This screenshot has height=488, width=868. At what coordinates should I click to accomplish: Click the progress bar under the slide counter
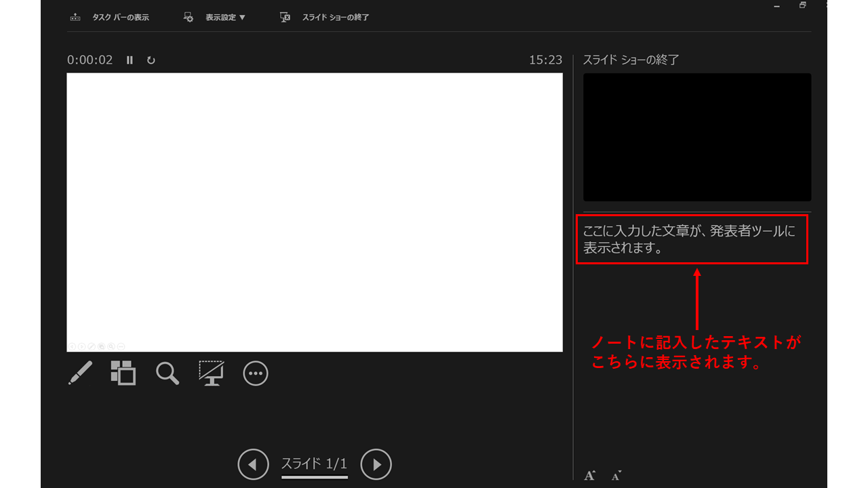315,477
